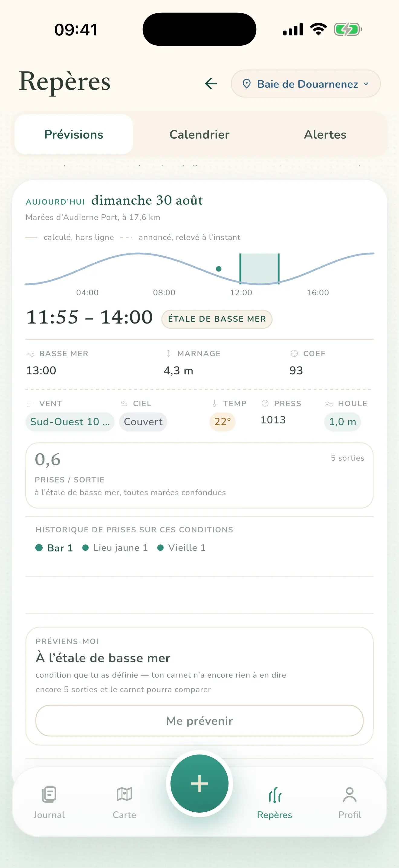This screenshot has width=399, height=868.
Task: Tap the 'À l'étale de basse mer' heading
Action: click(x=103, y=658)
